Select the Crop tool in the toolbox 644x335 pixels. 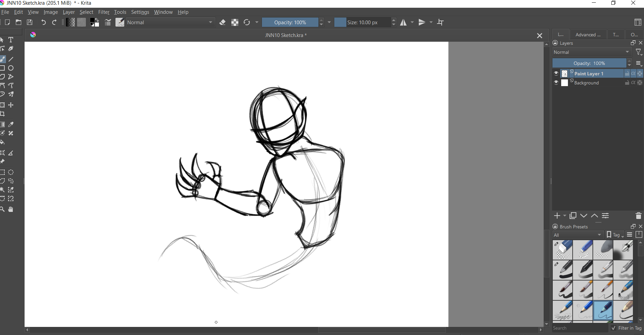point(3,114)
